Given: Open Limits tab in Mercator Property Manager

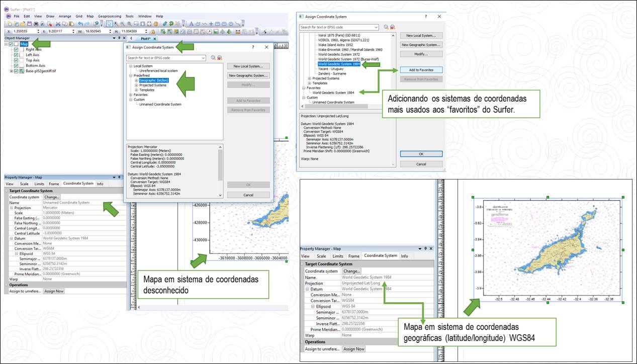Looking at the screenshot, I should click(39, 184).
